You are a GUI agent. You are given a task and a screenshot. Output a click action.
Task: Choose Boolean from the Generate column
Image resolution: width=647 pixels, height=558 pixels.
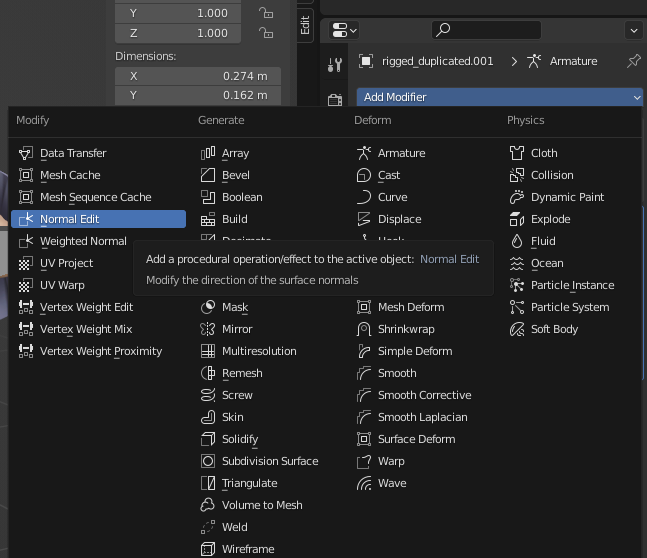click(x=241, y=197)
